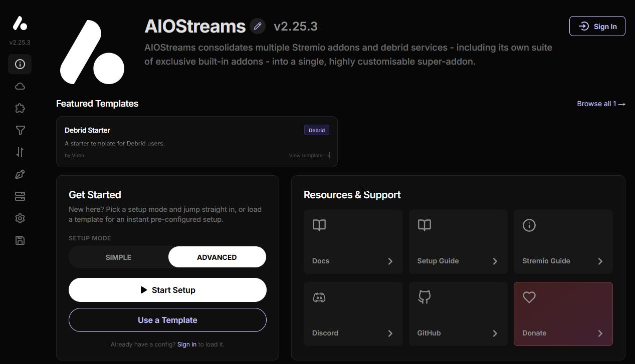635x364 pixels.
Task: Open the Filters funnel panel
Action: point(20,130)
